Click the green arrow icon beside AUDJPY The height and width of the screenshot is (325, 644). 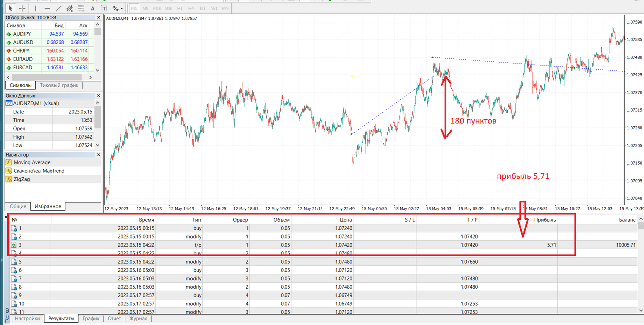point(9,34)
